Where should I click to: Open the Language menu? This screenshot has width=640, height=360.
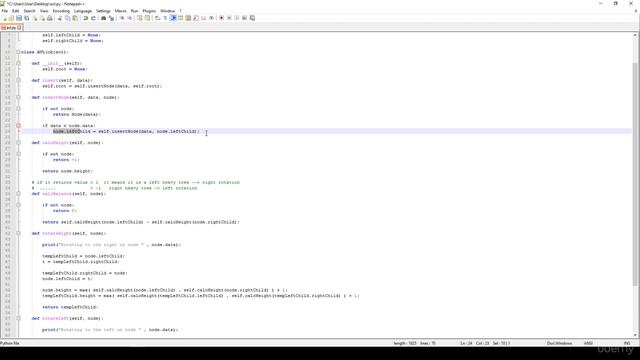[x=83, y=11]
